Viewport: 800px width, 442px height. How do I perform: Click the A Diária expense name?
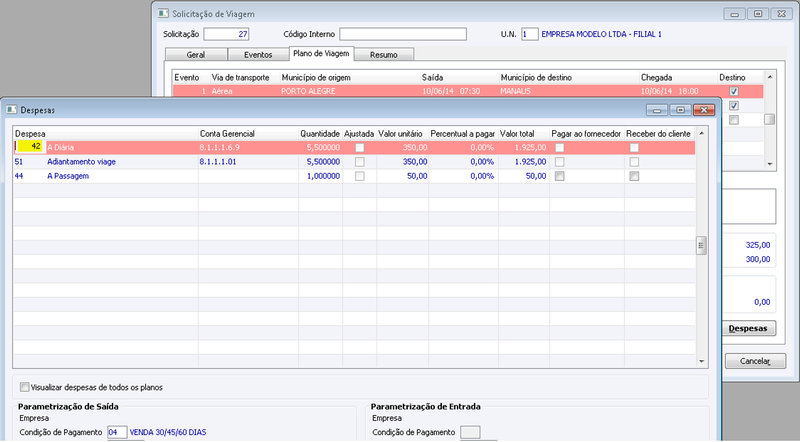[x=60, y=148]
